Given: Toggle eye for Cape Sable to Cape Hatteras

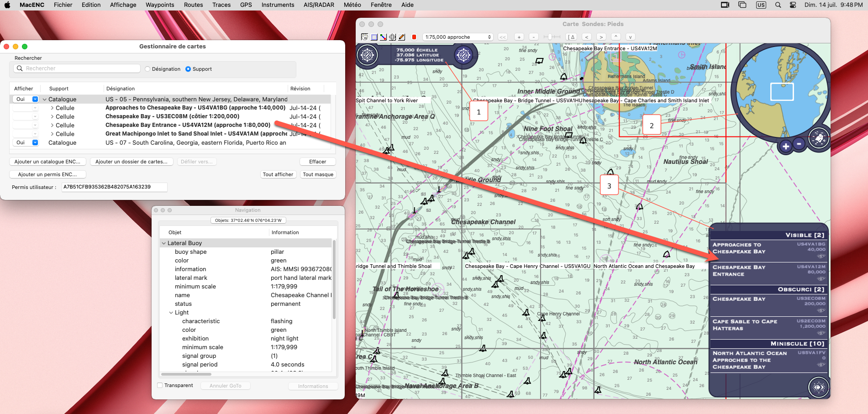Looking at the screenshot, I should (821, 333).
